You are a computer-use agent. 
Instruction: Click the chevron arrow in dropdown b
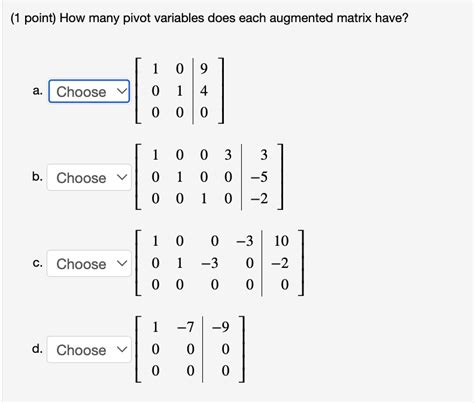coord(122,177)
